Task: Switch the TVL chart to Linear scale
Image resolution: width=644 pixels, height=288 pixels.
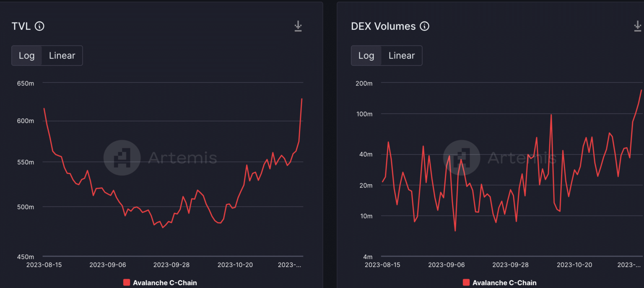Action: coord(62,56)
